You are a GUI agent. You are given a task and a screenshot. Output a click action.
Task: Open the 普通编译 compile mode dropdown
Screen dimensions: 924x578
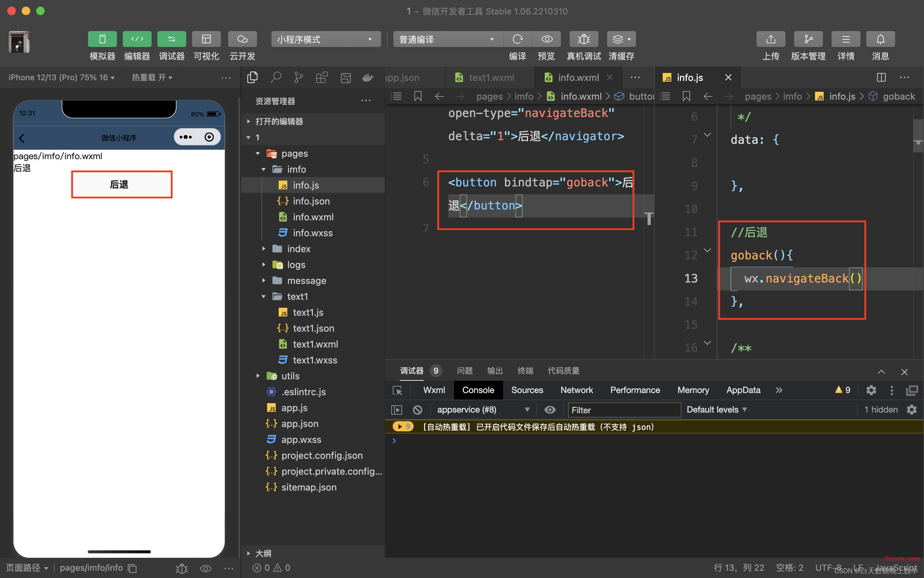pyautogui.click(x=448, y=39)
